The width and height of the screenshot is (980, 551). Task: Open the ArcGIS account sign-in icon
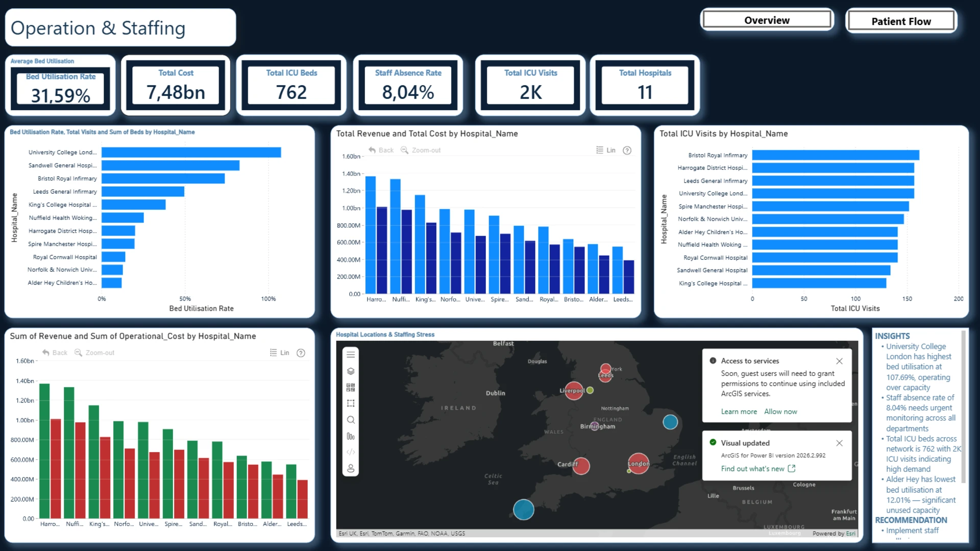point(351,468)
